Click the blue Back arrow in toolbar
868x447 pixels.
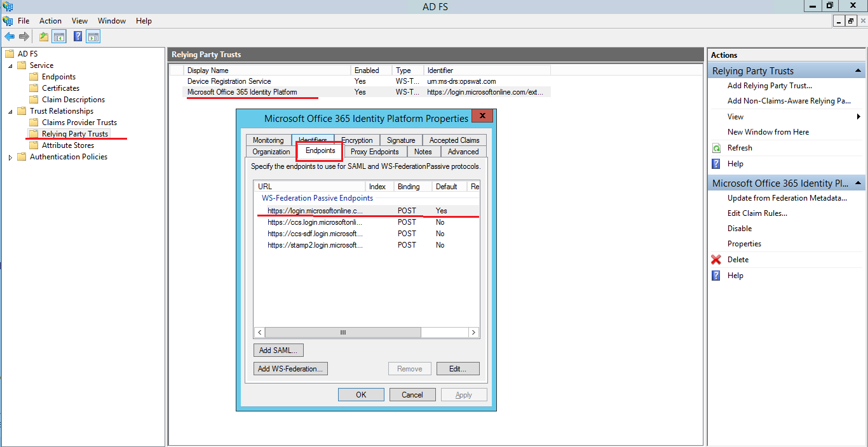tap(10, 36)
